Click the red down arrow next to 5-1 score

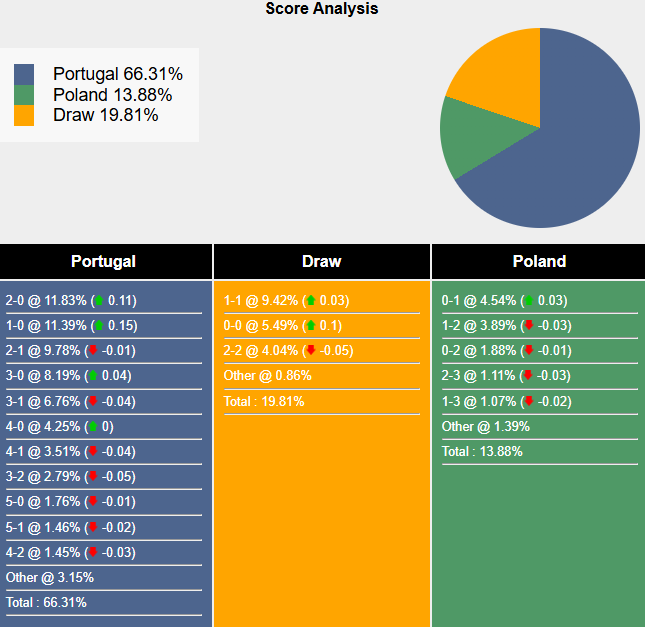[93, 527]
